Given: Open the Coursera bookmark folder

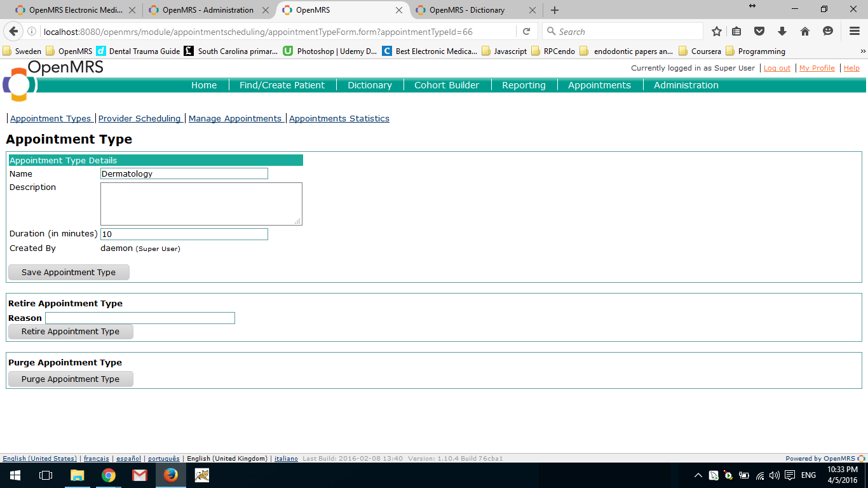Looking at the screenshot, I should coord(700,51).
